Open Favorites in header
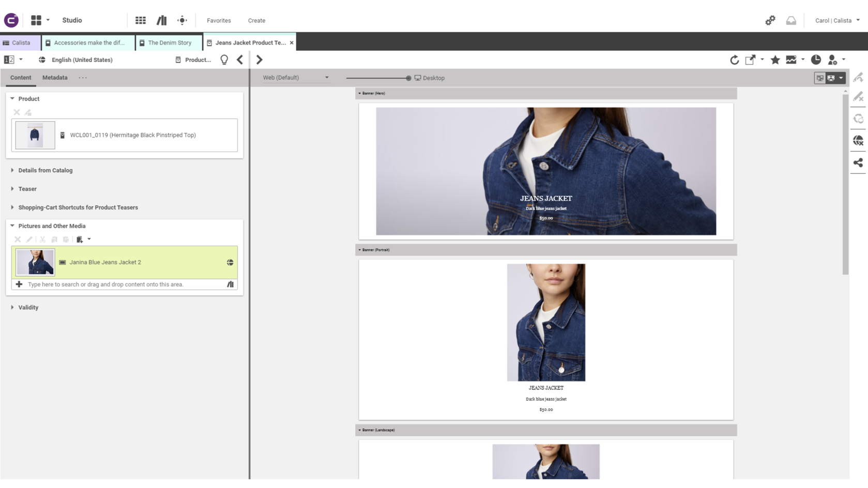868x488 pixels. pos(219,21)
